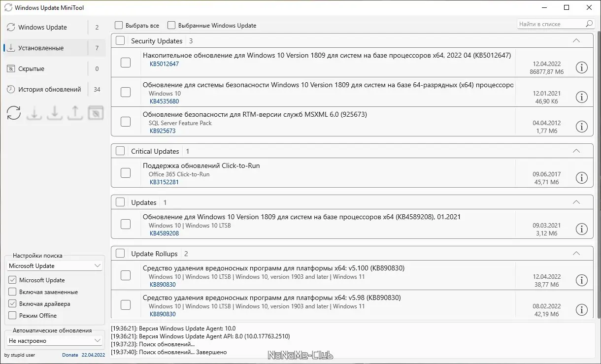
Task: Collapse the Security Updates group
Action: [576, 41]
